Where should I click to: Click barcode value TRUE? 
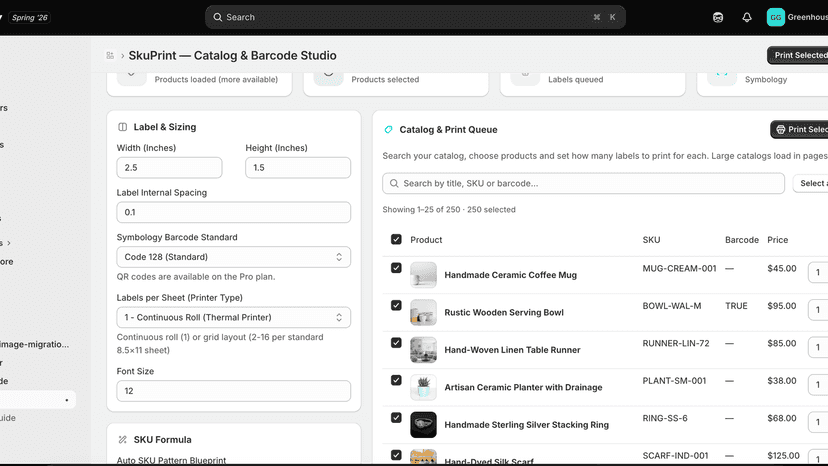(x=736, y=306)
